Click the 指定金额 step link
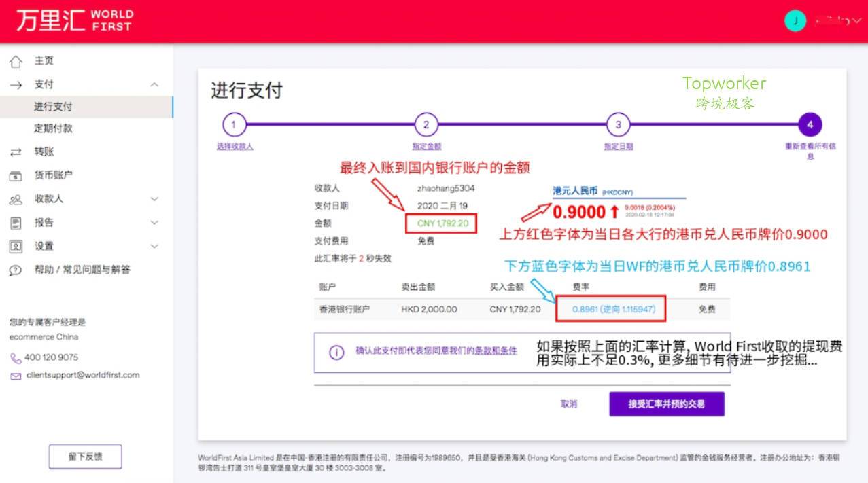This screenshot has width=868, height=483. pos(426,147)
